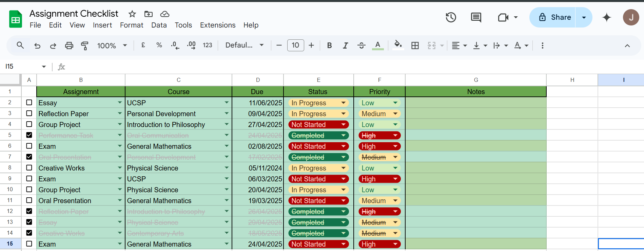Uncheck the row 7 Oral Presentation checkbox

(x=29, y=157)
